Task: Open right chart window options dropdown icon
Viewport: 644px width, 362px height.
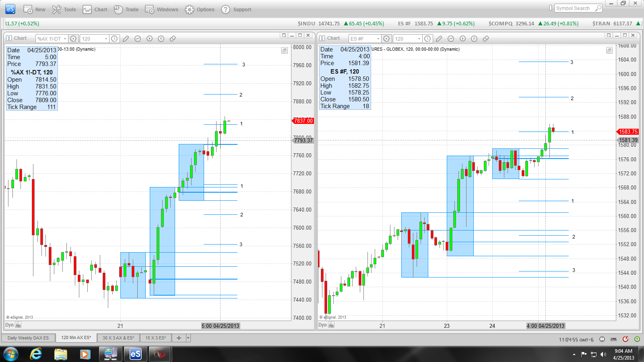Action: 609,35
